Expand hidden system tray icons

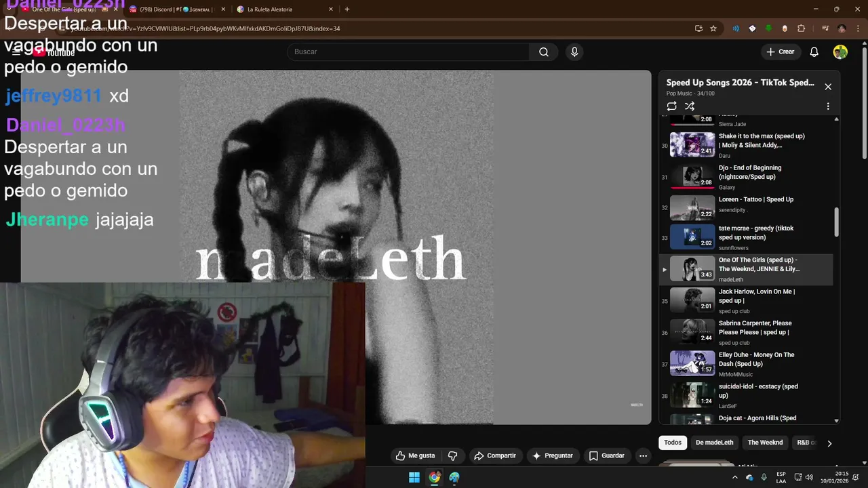(734, 477)
